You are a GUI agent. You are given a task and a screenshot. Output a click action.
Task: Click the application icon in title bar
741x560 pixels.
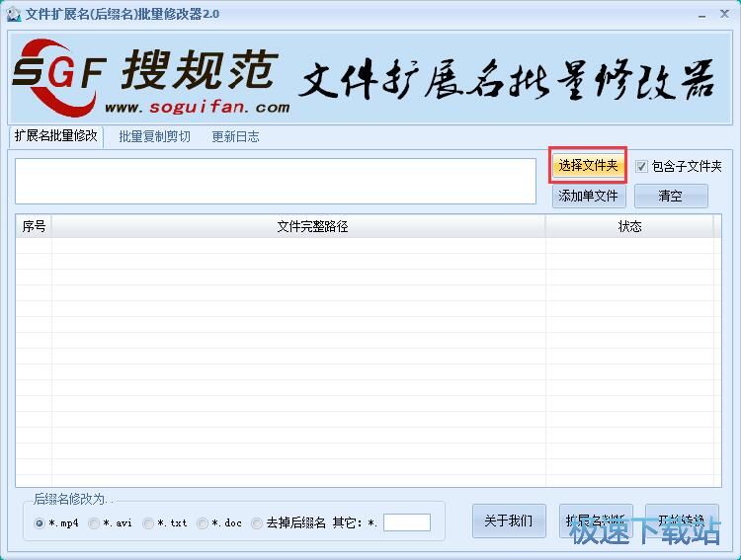14,14
